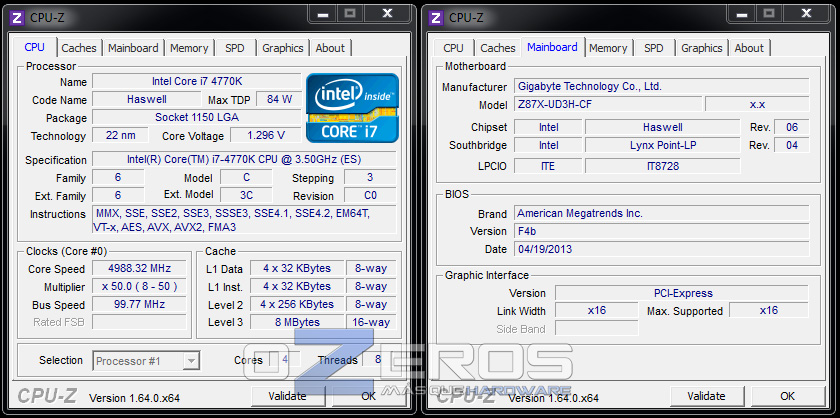The height and width of the screenshot is (418, 840).
Task: Click the PCI-Express graphic interface version
Action: 682,293
